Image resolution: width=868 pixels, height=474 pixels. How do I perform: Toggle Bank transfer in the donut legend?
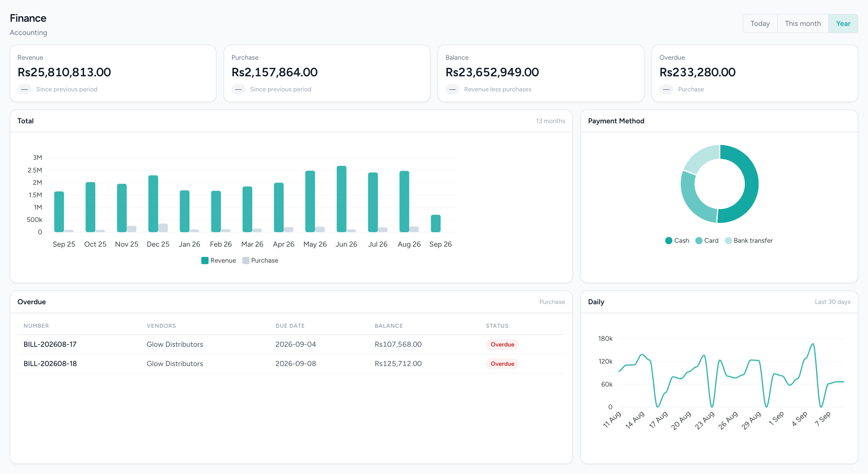tap(749, 241)
